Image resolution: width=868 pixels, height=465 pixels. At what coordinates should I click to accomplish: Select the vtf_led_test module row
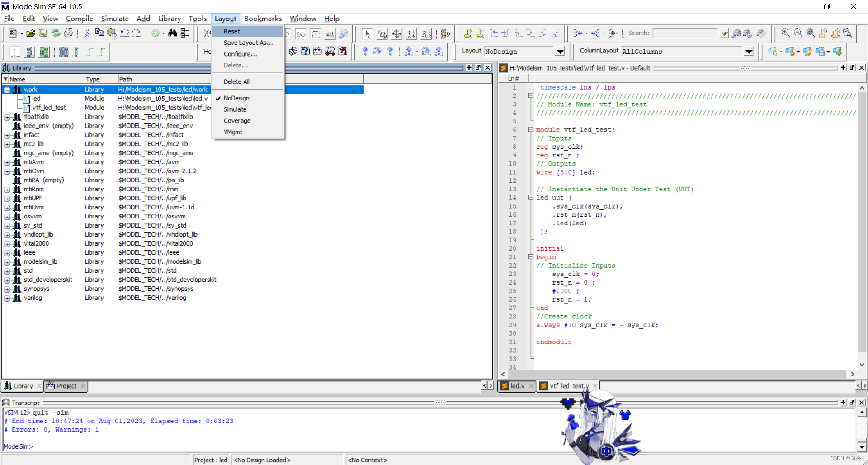click(49, 108)
